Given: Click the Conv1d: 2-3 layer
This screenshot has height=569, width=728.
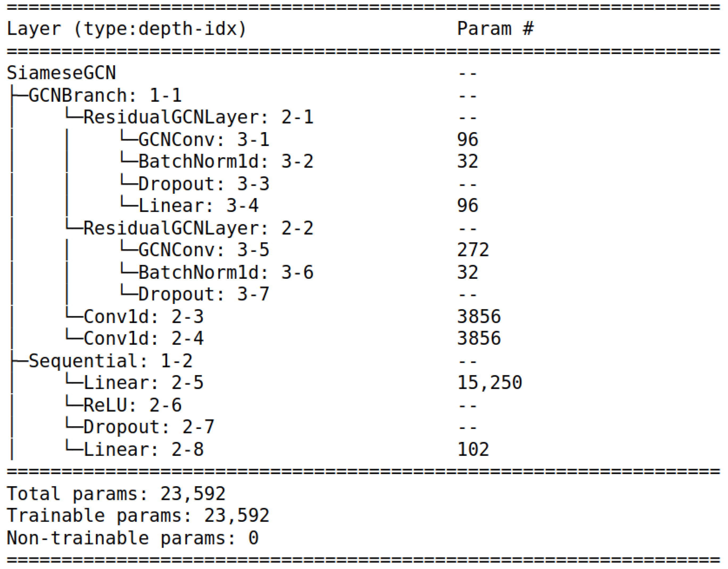Looking at the screenshot, I should pos(143,317).
